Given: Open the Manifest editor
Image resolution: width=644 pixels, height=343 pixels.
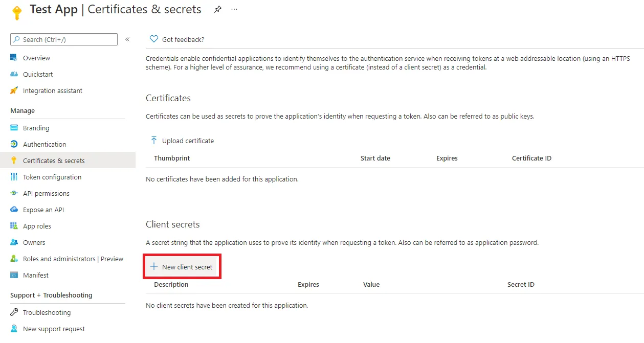Looking at the screenshot, I should pos(35,275).
